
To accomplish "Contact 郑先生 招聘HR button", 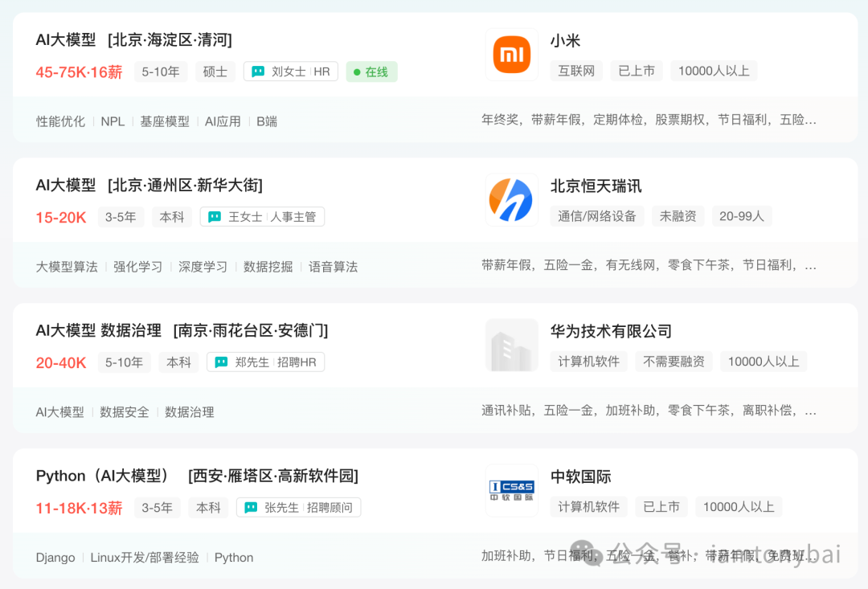I will click(x=266, y=362).
